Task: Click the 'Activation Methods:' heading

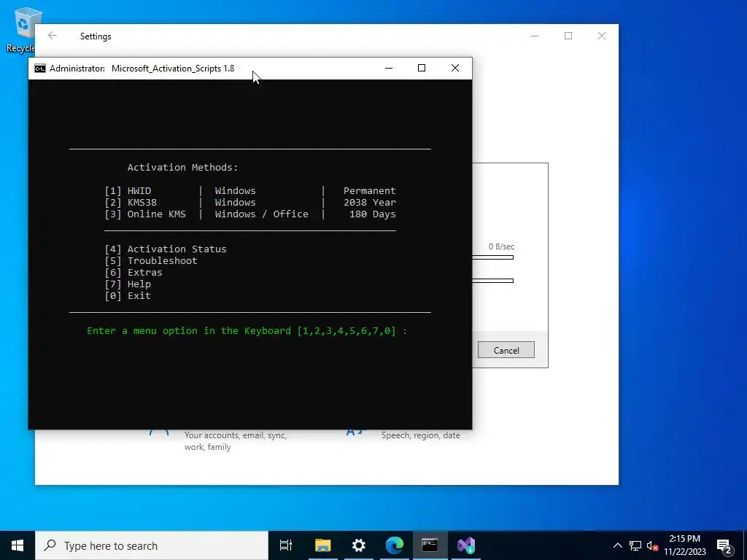Action: pos(182,167)
